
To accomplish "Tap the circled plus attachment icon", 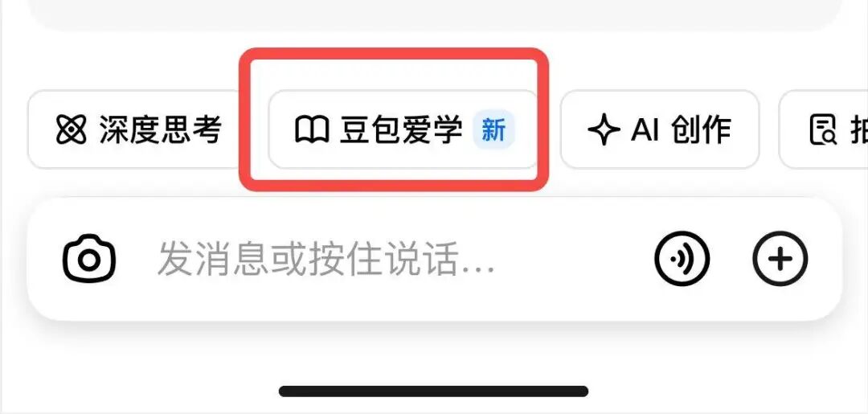I will (x=780, y=259).
